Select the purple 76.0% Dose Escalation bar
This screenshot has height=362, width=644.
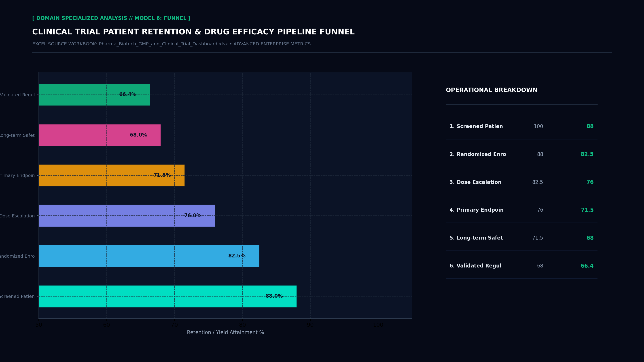point(127,216)
